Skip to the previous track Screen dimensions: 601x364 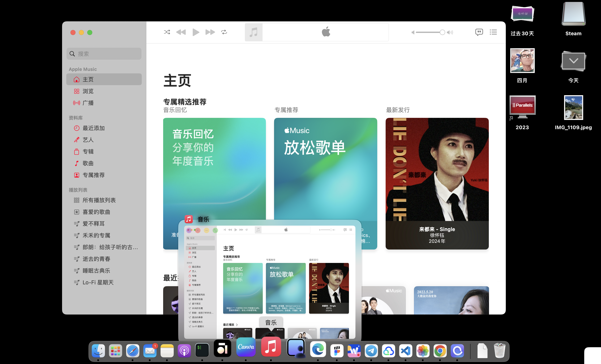[x=181, y=32]
